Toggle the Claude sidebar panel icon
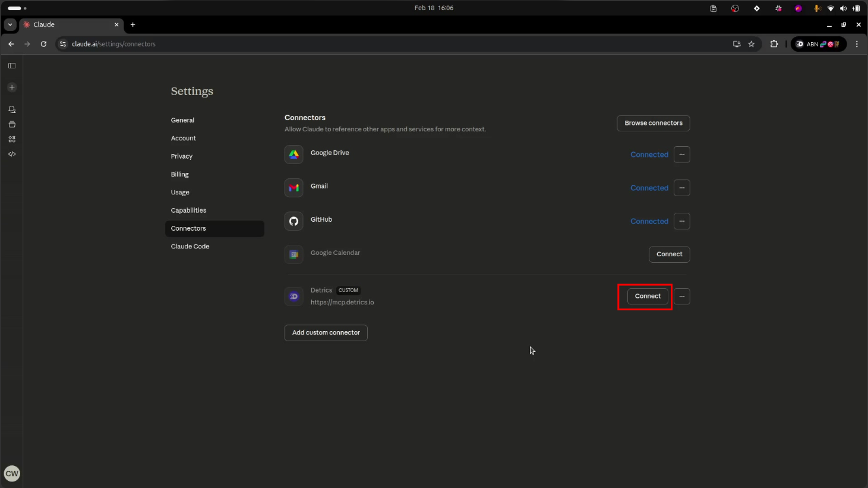Screen dimensions: 868x488 [x=11, y=65]
